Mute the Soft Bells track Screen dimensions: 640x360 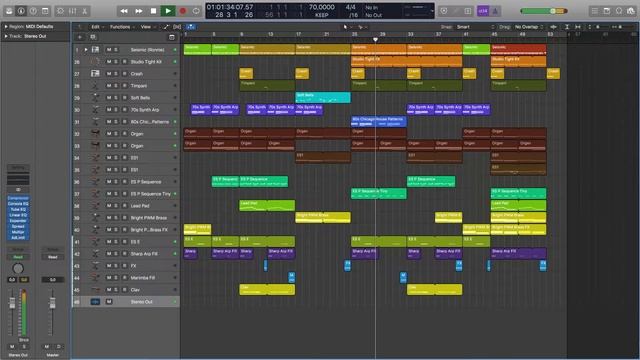pyautogui.click(x=109, y=98)
